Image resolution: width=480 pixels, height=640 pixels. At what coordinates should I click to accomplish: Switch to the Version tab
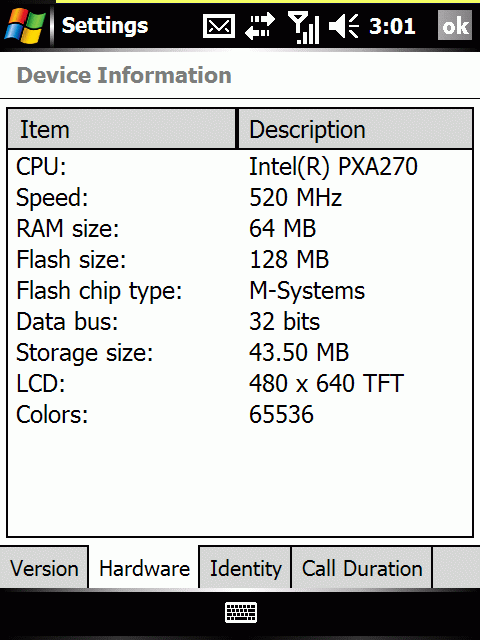tap(44, 568)
